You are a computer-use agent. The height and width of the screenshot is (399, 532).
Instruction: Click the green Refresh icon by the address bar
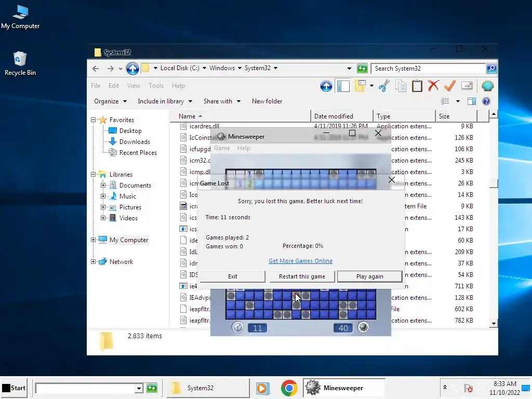tap(362, 68)
